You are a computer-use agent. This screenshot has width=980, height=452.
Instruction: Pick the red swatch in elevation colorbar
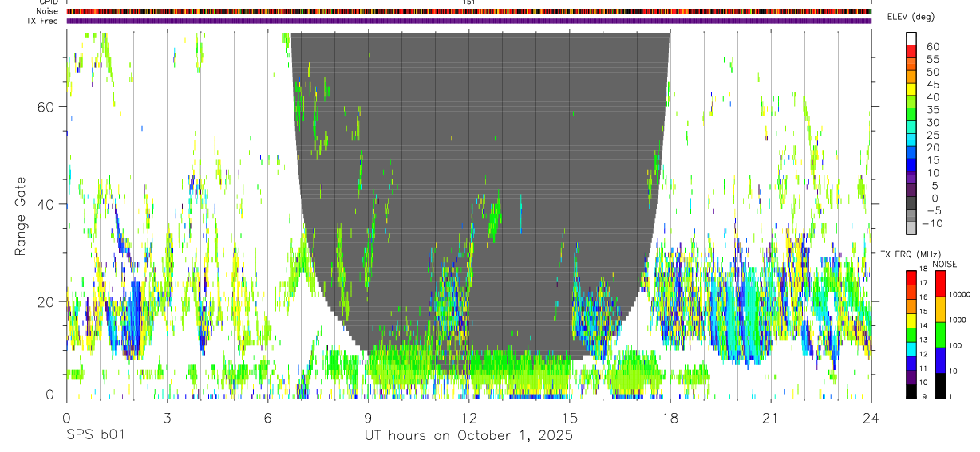pos(911,50)
